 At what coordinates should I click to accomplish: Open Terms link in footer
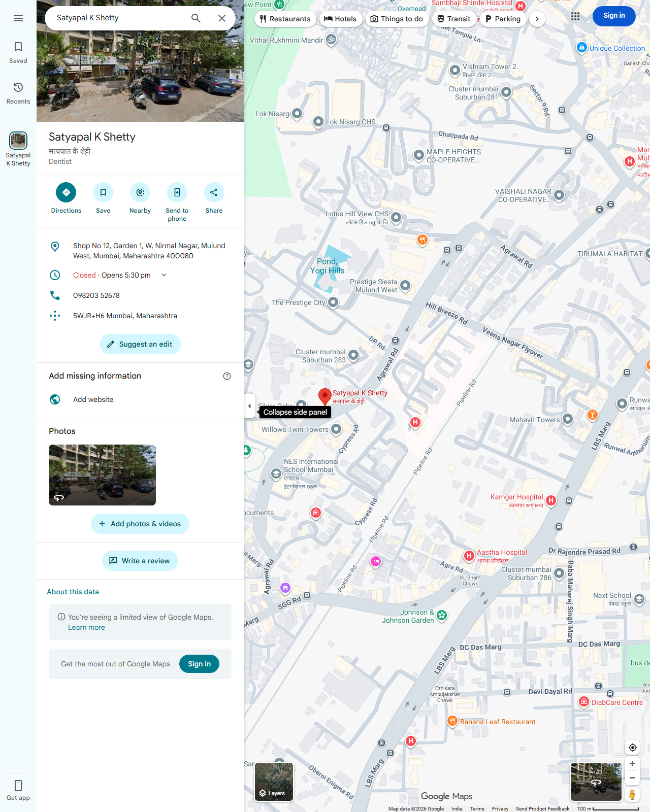pyautogui.click(x=477, y=808)
